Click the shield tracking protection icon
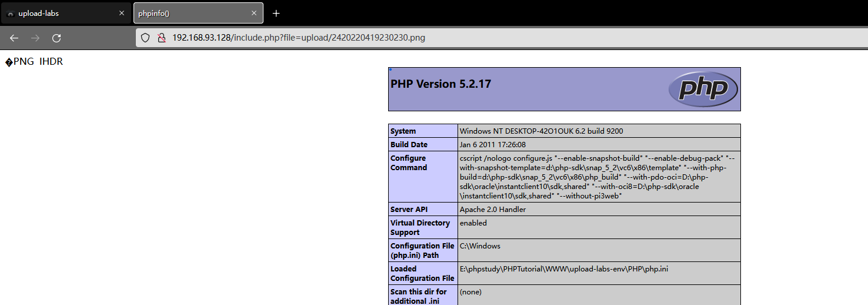This screenshot has width=868, height=305. [x=146, y=38]
